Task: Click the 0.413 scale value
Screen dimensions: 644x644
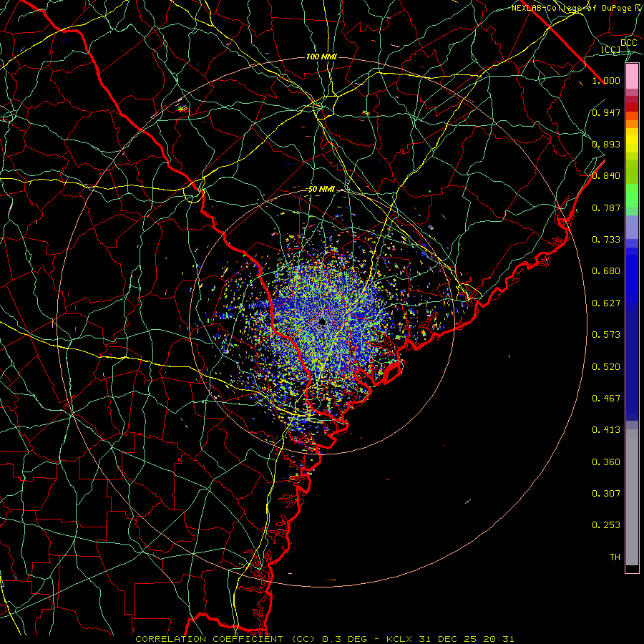Action: tap(606, 429)
